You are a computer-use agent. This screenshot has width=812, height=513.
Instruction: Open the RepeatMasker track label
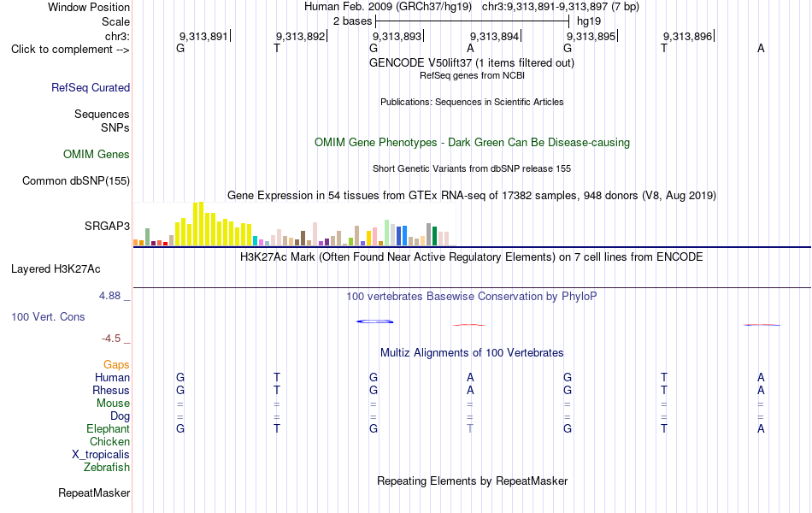pos(94,492)
